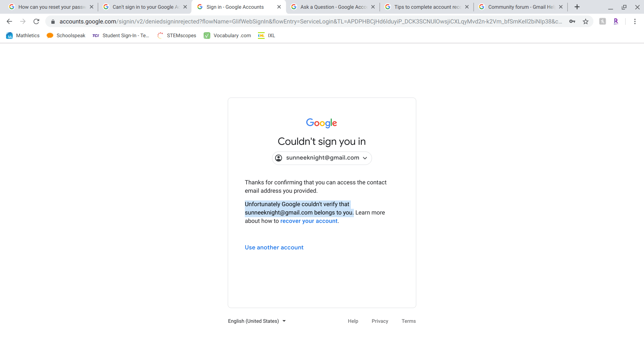The height and width of the screenshot is (362, 644).
Task: Open the saved passwords key icon
Action: 572,21
